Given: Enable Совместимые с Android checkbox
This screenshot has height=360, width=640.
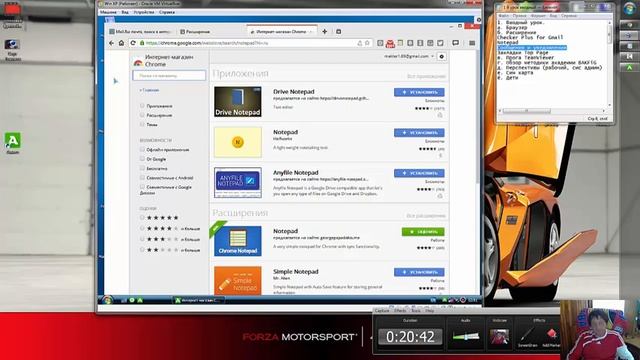Looking at the screenshot, I should pyautogui.click(x=142, y=178).
